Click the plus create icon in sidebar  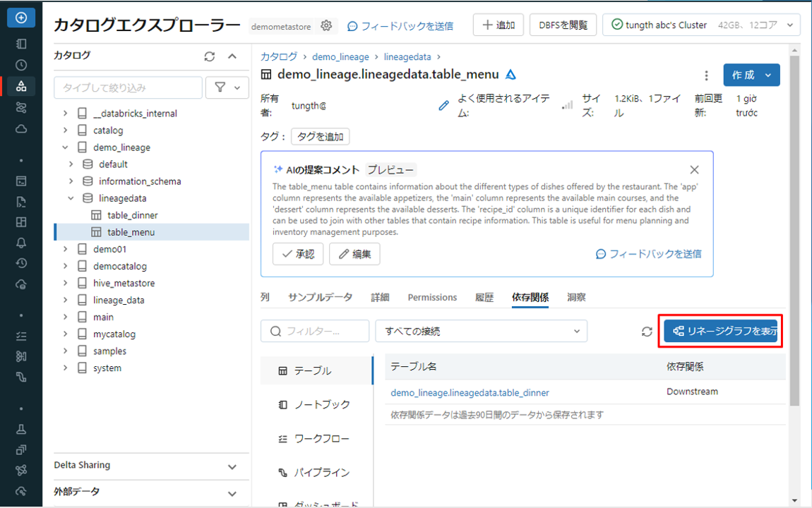pyautogui.click(x=21, y=18)
